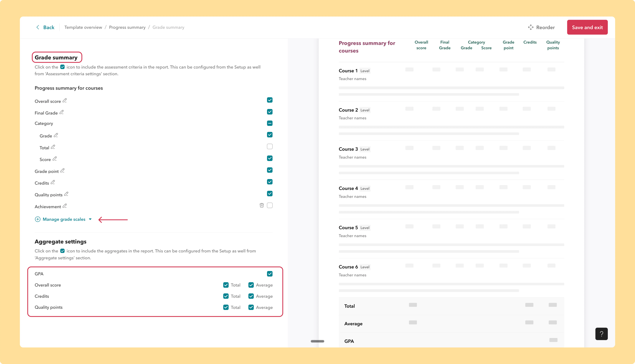
Task: Click Save and exit button
Action: coord(587,27)
